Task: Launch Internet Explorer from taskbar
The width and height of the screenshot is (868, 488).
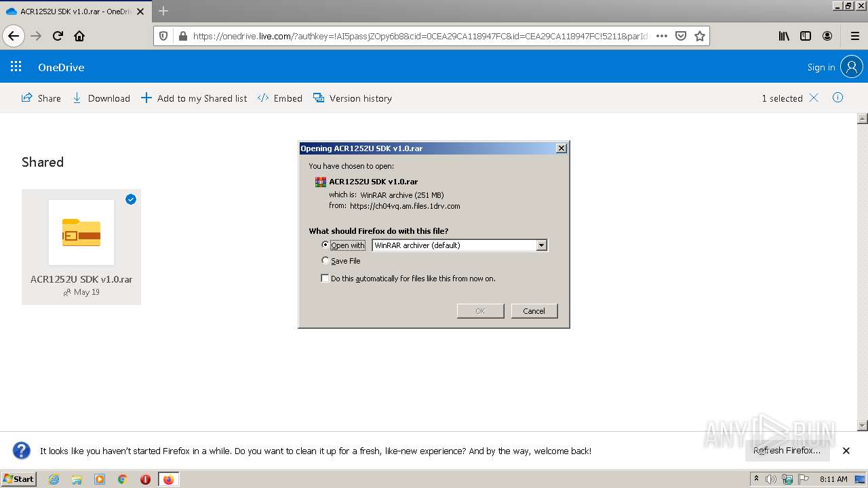Action: [x=54, y=479]
